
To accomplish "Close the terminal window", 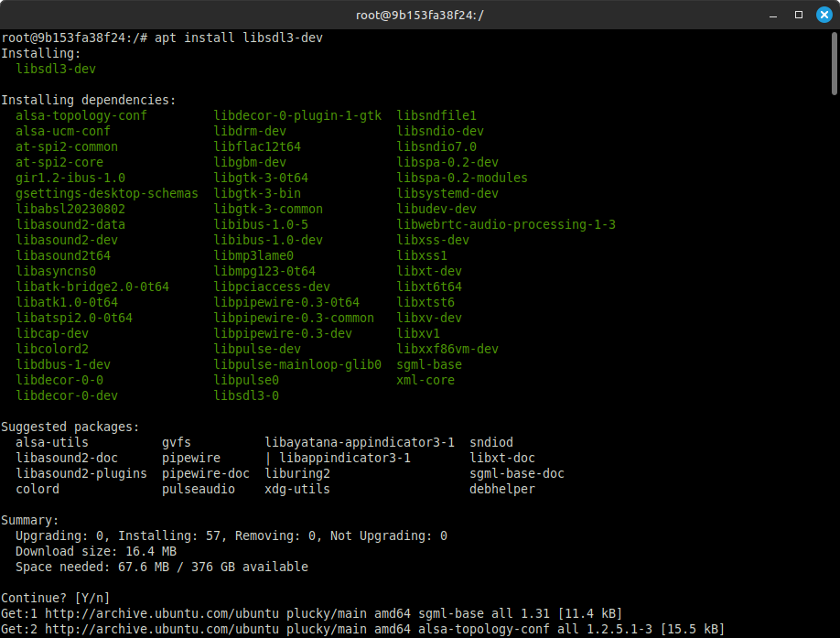I will point(824,15).
